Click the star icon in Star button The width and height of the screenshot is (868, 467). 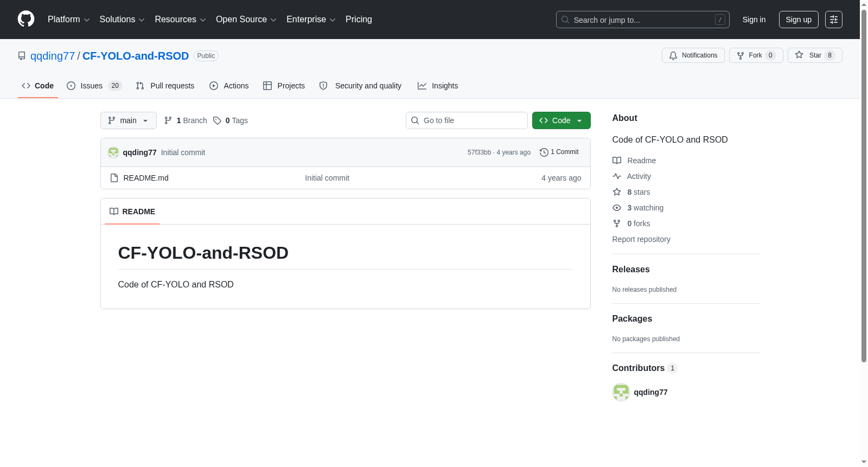799,55
